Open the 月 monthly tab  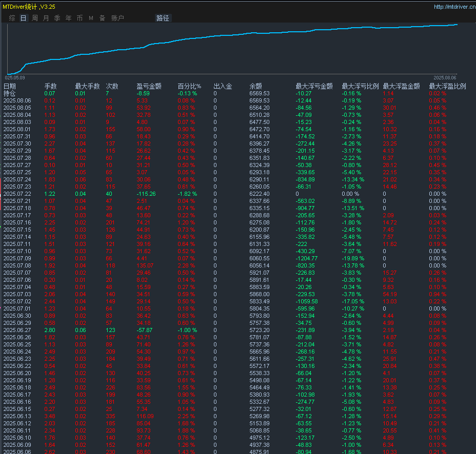point(46,18)
